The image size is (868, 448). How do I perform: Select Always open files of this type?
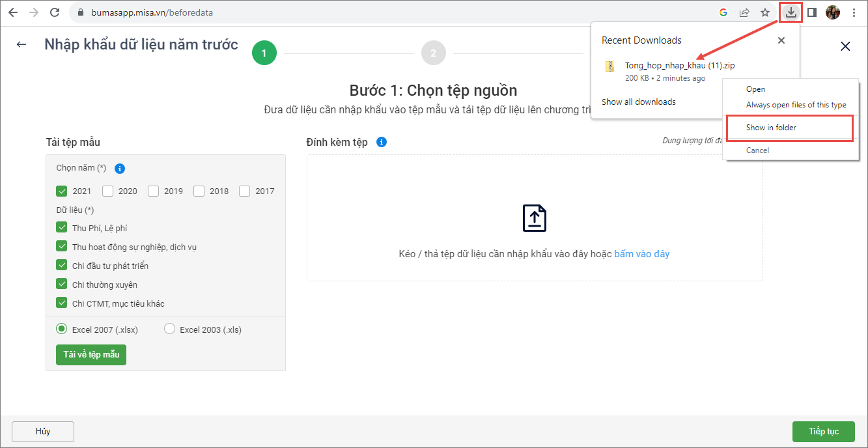[796, 105]
